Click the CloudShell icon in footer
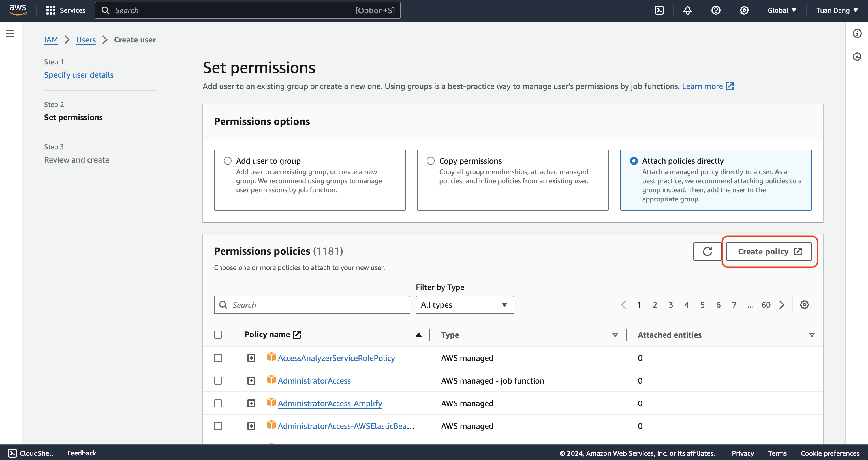This screenshot has width=868, height=460. tap(12, 453)
